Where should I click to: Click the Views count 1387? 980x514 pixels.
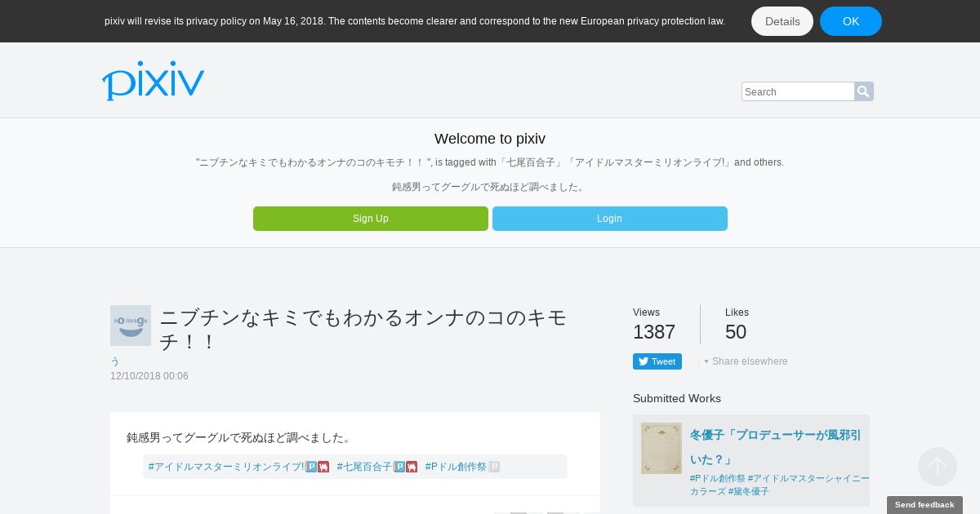click(654, 332)
